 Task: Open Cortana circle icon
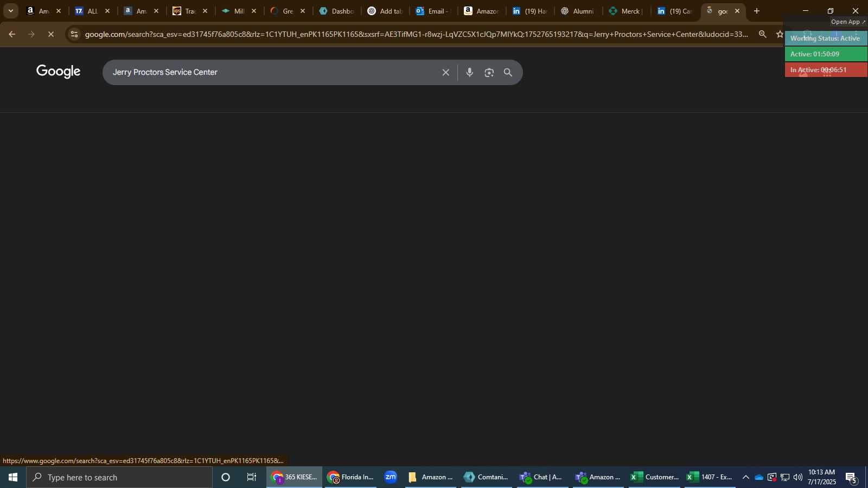226,477
